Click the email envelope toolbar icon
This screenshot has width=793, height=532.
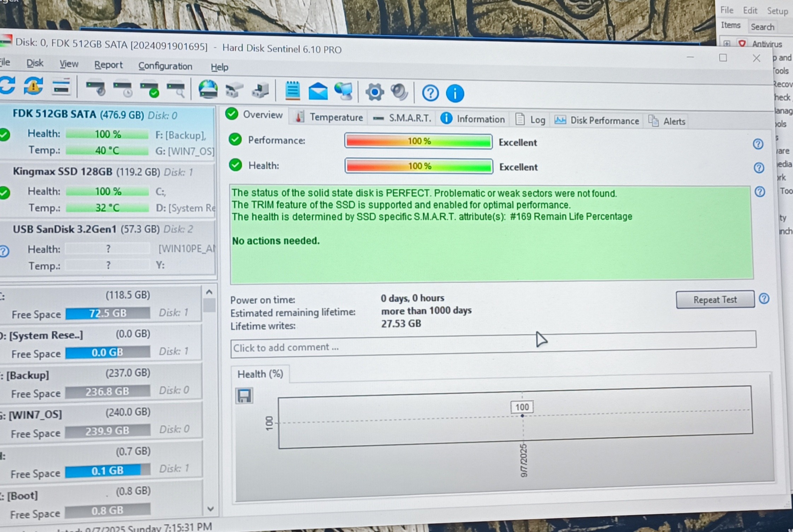[x=318, y=91]
